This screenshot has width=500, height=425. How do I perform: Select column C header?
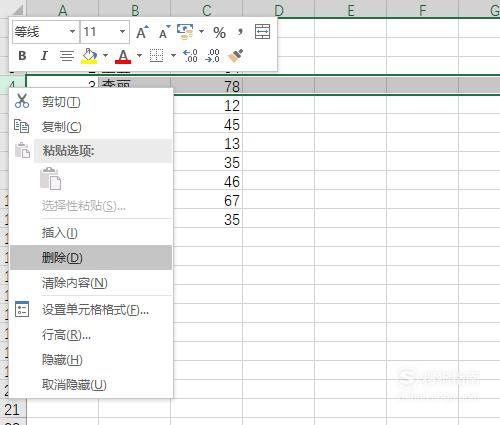pyautogui.click(x=207, y=9)
